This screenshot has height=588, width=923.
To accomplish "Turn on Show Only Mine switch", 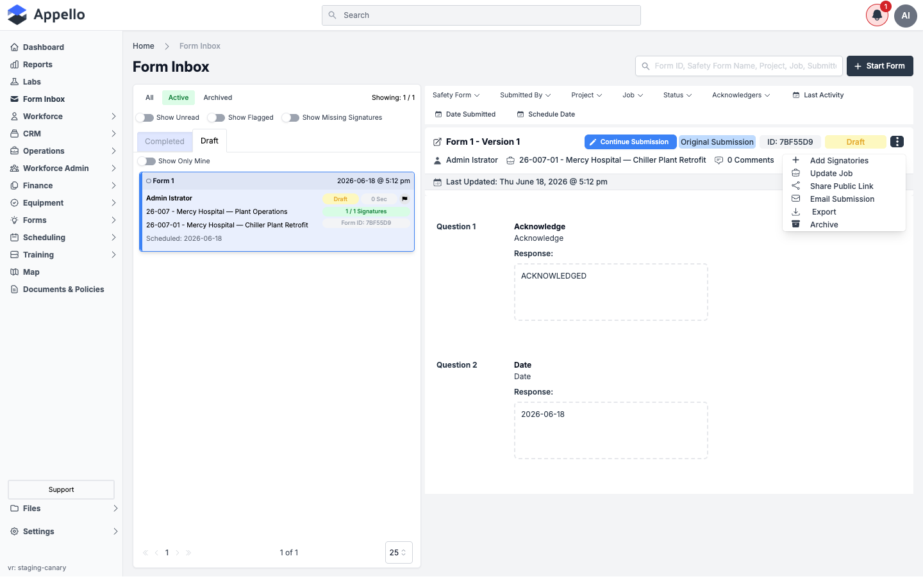I will pyautogui.click(x=147, y=161).
